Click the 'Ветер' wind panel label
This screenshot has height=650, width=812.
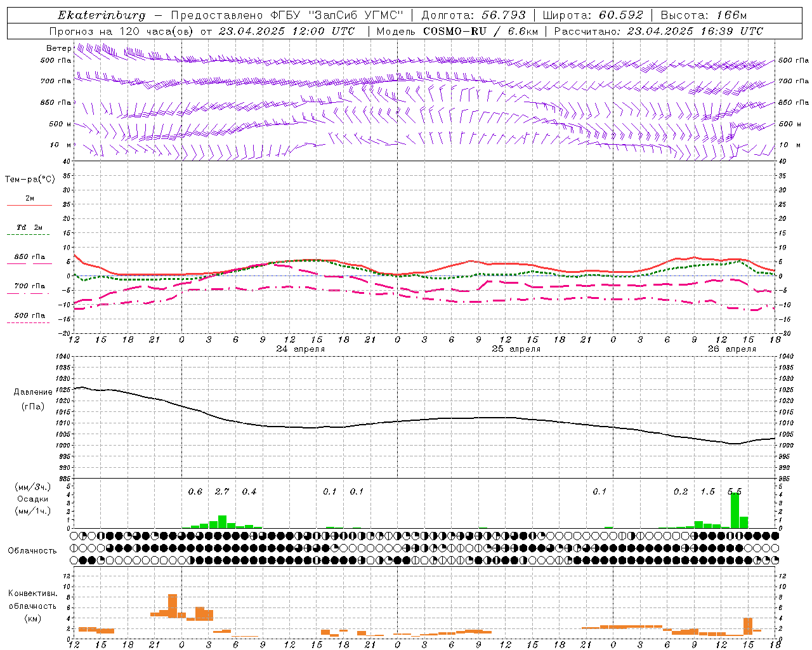[58, 48]
